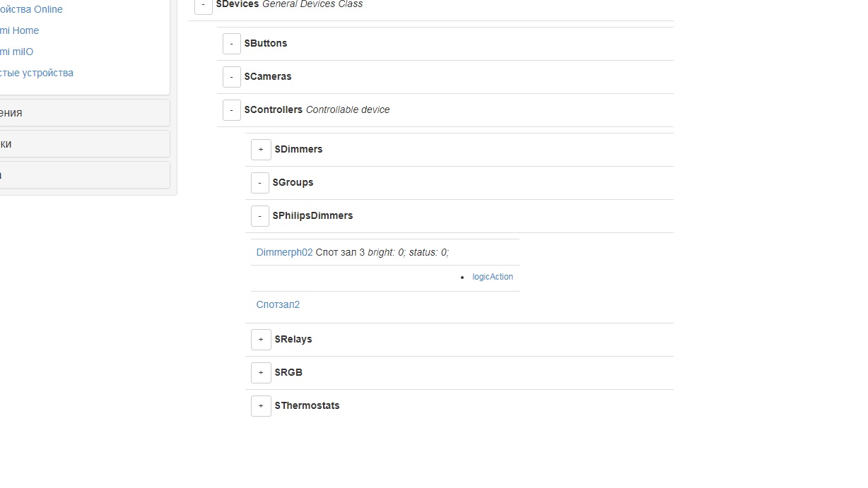Collapse the SControllers branch
This screenshot has height=488, width=868.
point(232,110)
